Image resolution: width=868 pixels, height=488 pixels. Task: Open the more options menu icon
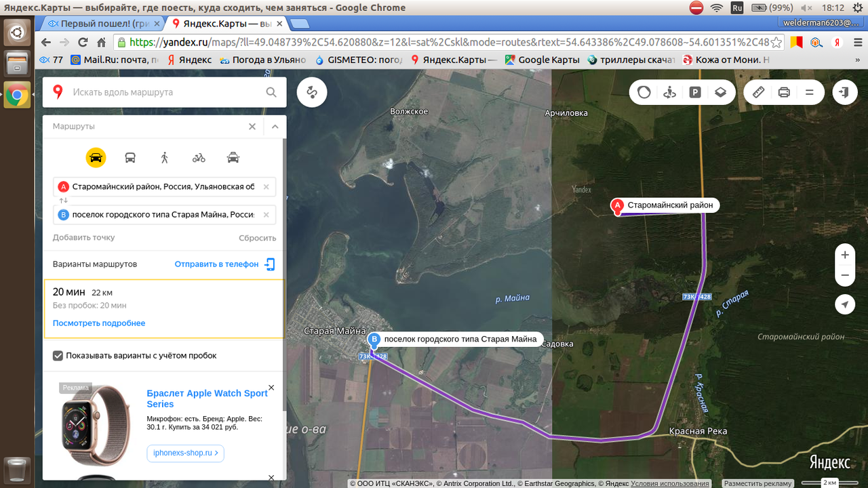click(810, 92)
